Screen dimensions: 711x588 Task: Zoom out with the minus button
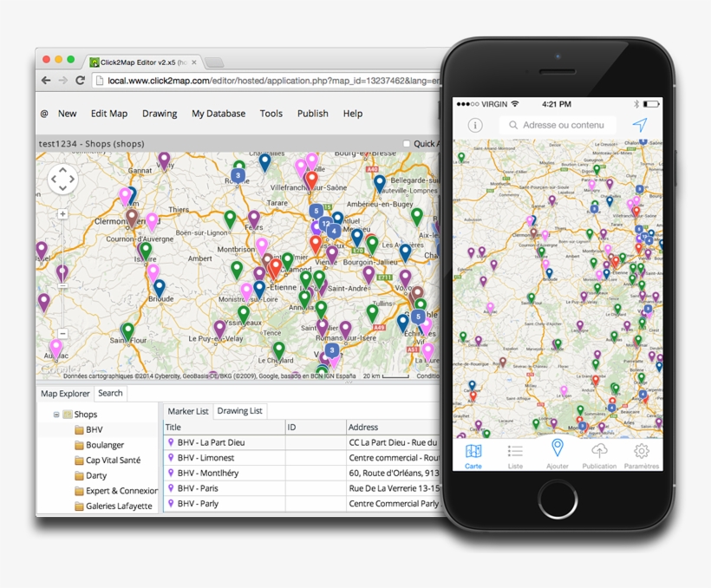click(x=62, y=334)
